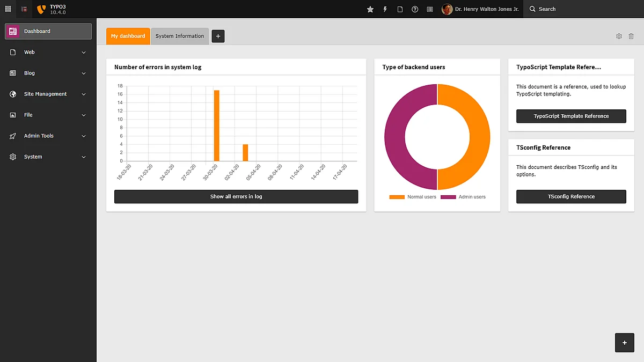Click the open documents page icon
Screen dimensions: 644x362
tap(400, 9)
